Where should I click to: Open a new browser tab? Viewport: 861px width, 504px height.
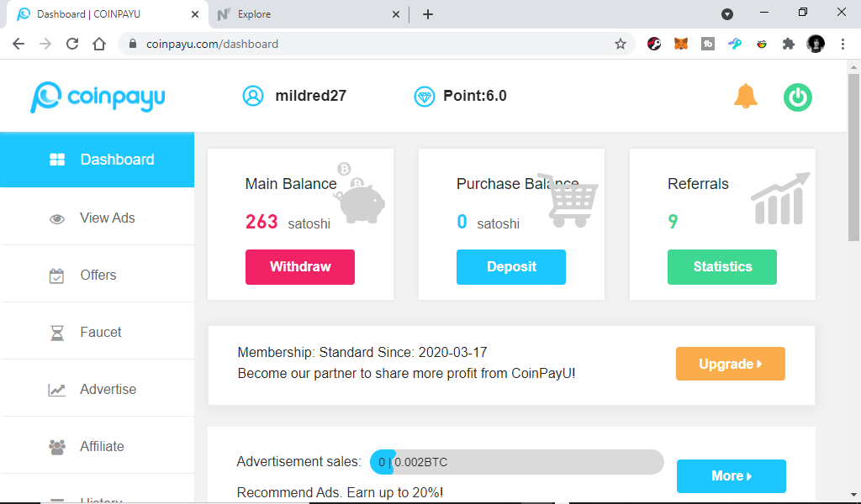coord(428,14)
